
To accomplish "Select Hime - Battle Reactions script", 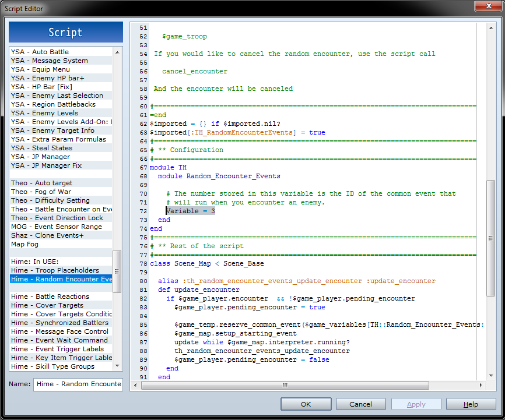I will (x=61, y=297).
